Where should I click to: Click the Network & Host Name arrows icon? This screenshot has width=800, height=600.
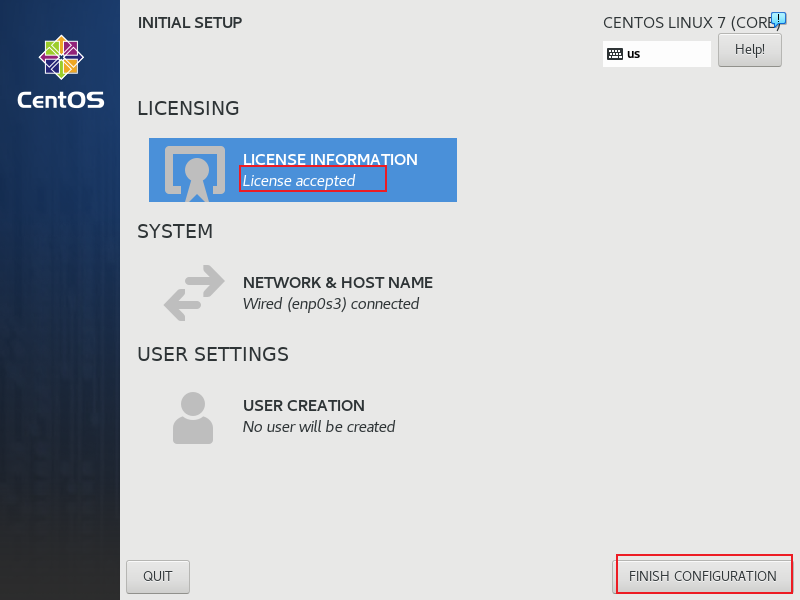[x=194, y=293]
